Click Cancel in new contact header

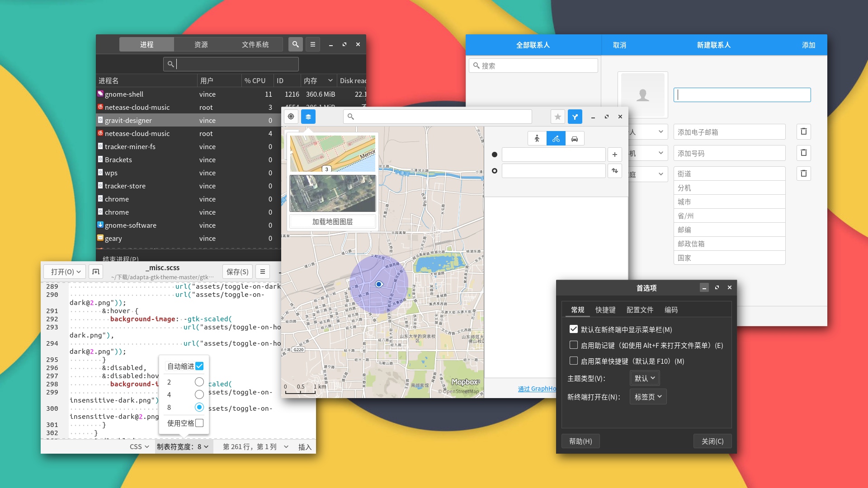pos(619,45)
